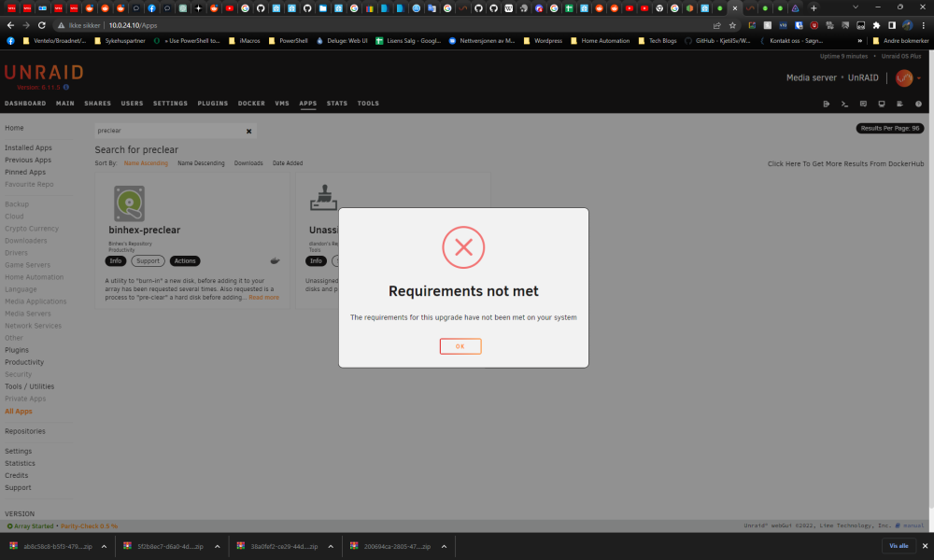
Task: Open the Unraid account avatar dropdown
Action: pos(908,78)
